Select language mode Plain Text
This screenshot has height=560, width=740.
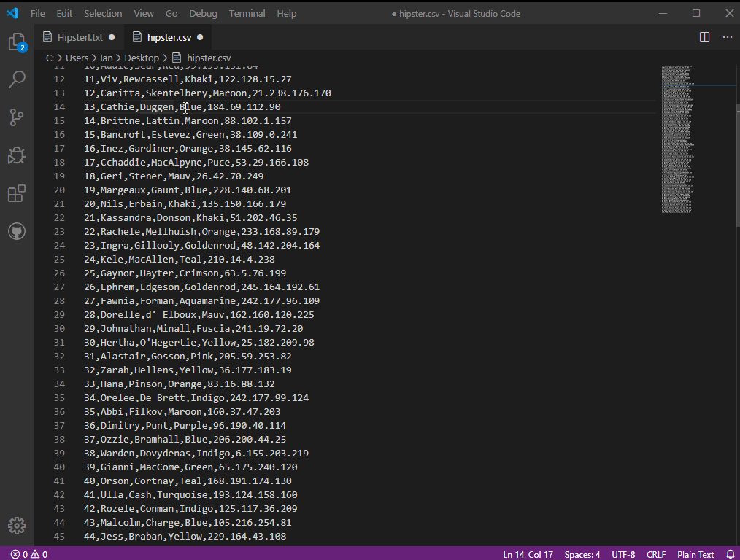click(695, 554)
